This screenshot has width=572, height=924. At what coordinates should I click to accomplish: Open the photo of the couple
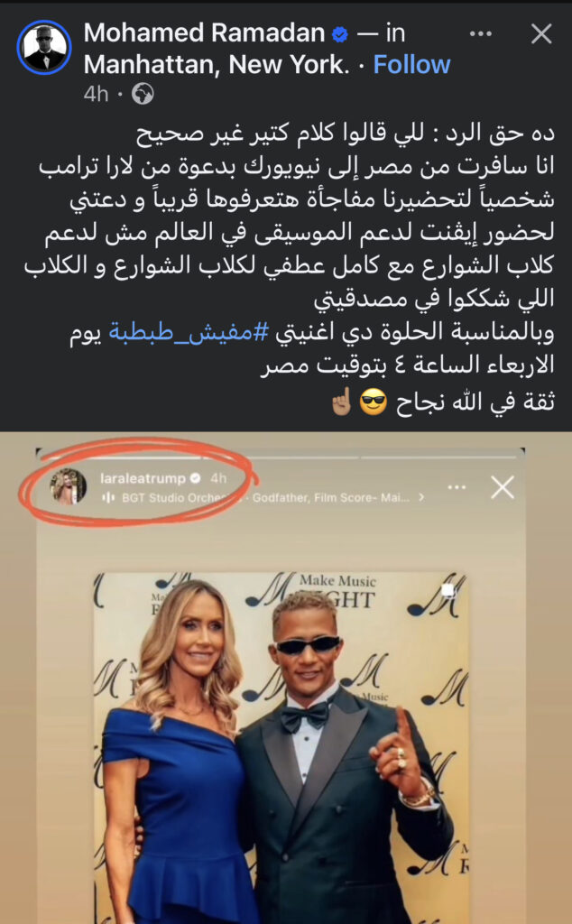pos(281,747)
